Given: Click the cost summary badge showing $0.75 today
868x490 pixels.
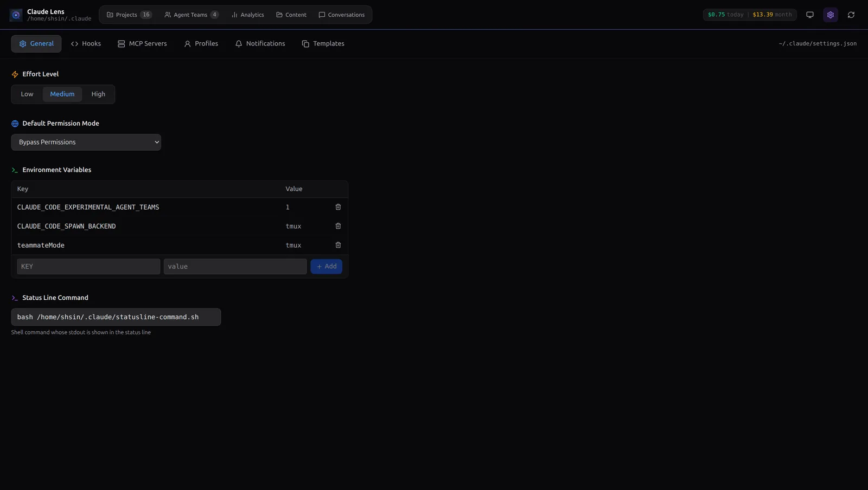Looking at the screenshot, I should (x=749, y=15).
